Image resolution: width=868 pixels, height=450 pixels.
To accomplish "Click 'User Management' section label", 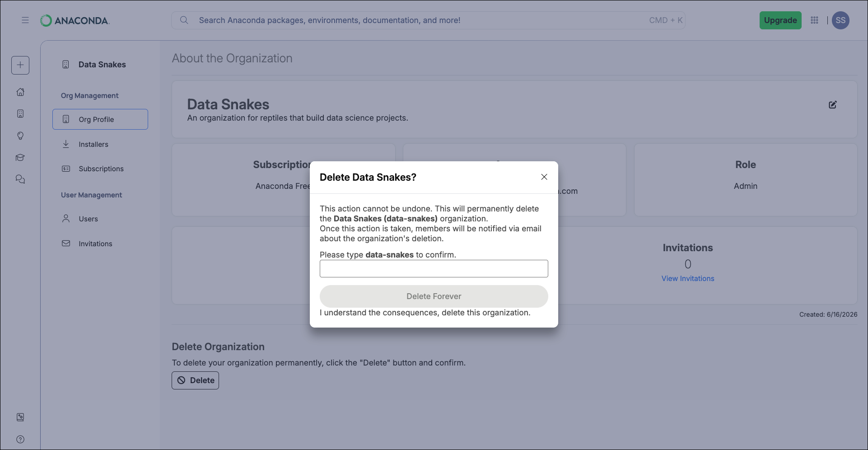I will [92, 195].
